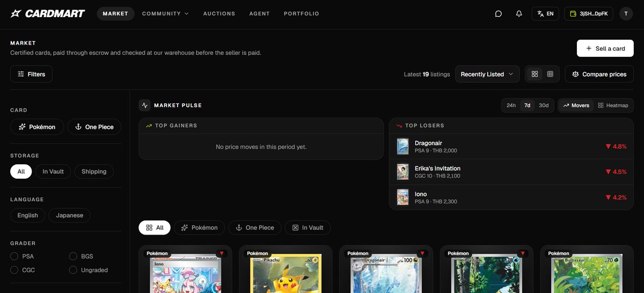Viewport: 644px width, 293px height.
Task: Select the 24h period
Action: coord(511,105)
